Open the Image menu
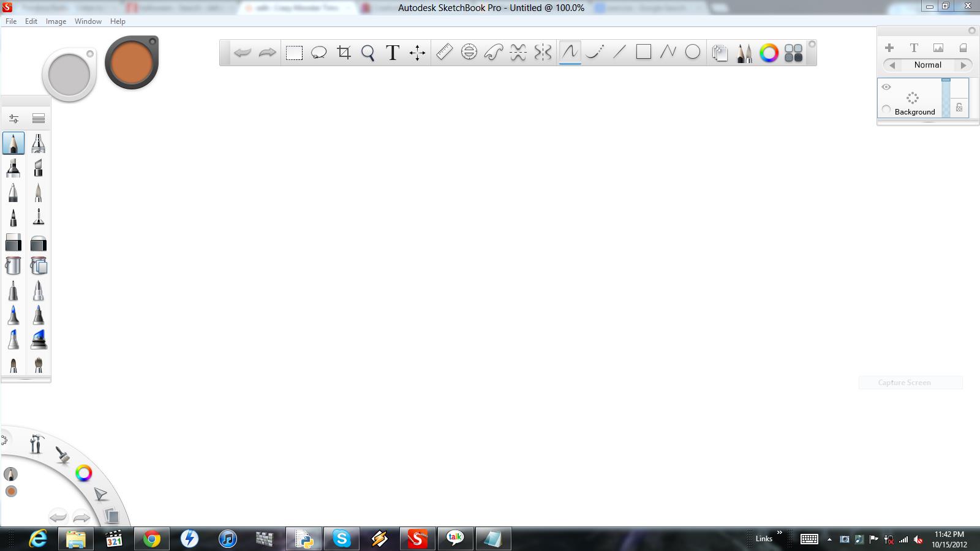This screenshot has height=551, width=980. coord(56,21)
